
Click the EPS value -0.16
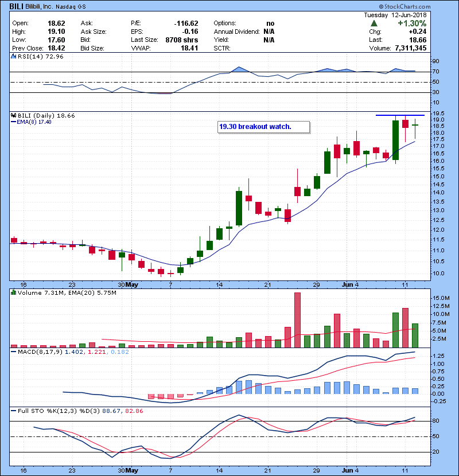[x=190, y=32]
